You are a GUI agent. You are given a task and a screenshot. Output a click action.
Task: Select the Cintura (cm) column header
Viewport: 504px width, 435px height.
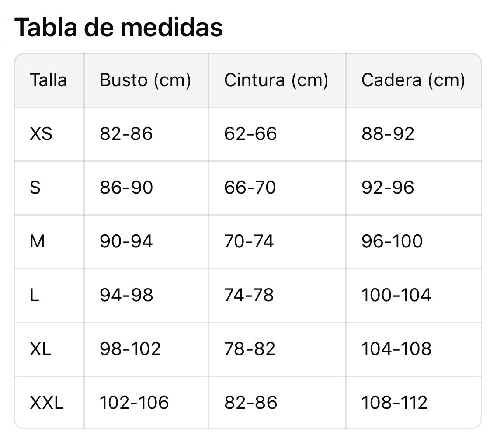click(276, 80)
